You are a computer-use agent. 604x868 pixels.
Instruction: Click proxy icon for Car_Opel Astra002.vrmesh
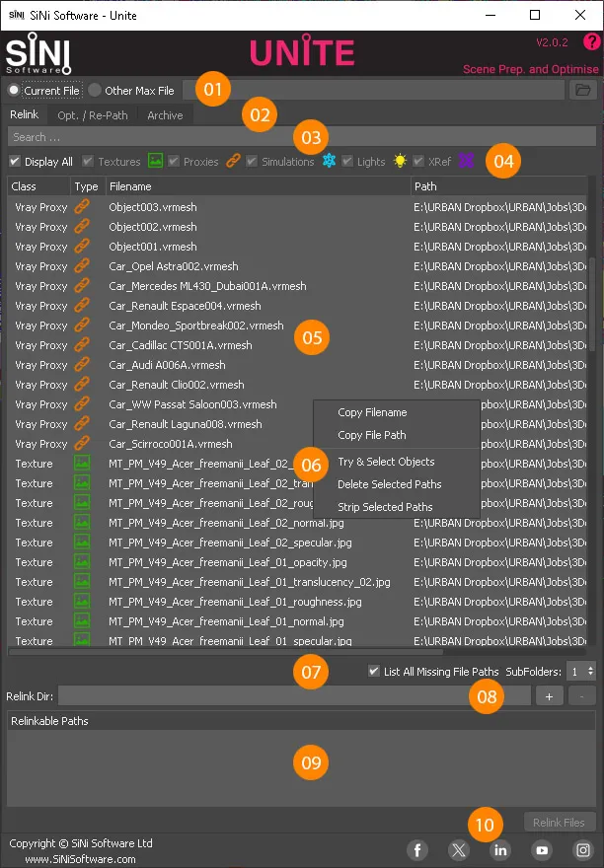82,266
